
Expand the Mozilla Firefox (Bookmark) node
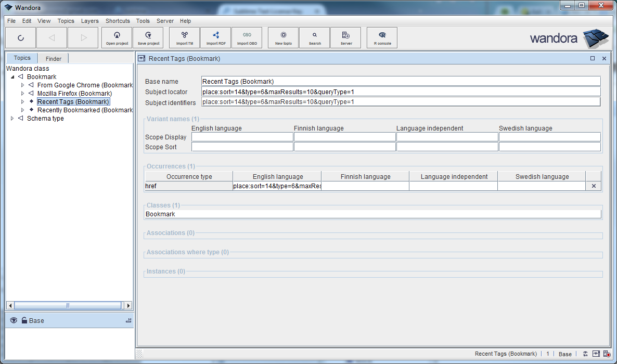(22, 94)
